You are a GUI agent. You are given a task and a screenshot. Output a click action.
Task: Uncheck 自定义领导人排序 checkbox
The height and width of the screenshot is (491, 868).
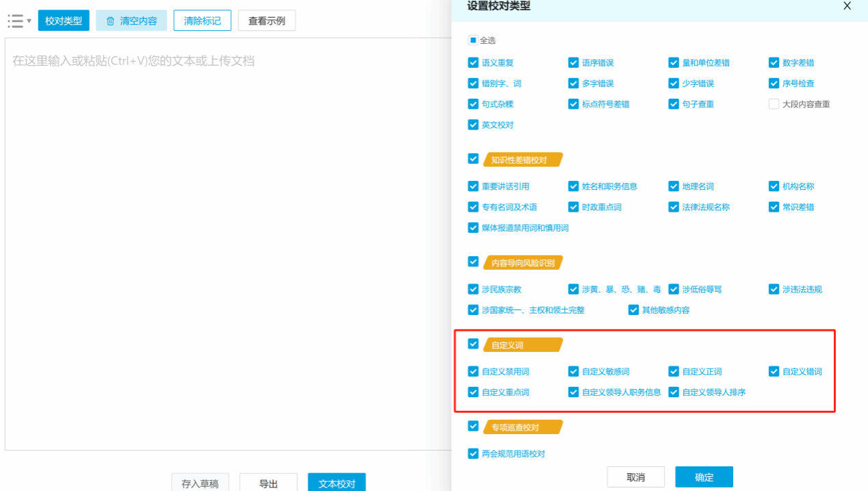pos(674,392)
